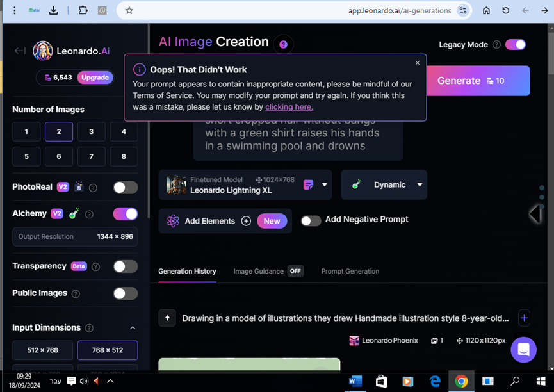
Task: Open the Public Images help question mark
Action: click(76, 294)
